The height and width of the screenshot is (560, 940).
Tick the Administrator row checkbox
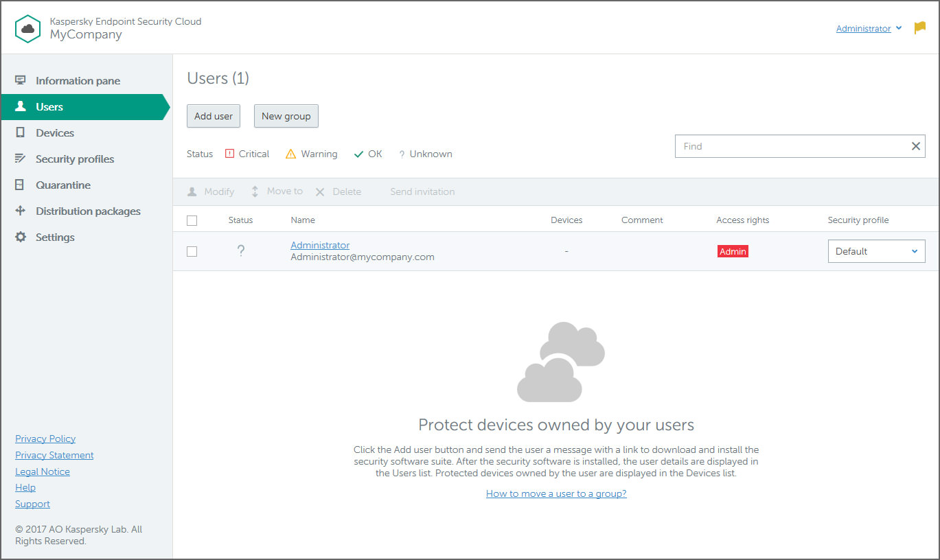[x=192, y=251]
